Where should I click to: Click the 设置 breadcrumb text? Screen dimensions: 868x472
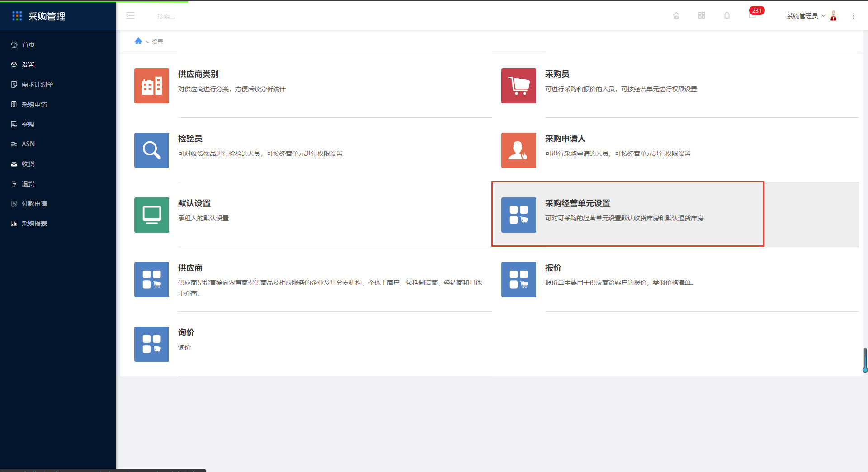(157, 42)
